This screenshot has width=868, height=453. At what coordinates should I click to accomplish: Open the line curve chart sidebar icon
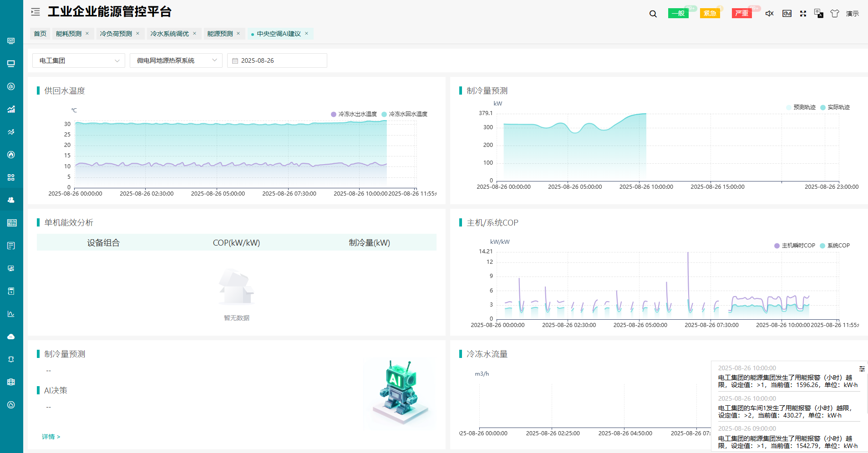point(11,314)
